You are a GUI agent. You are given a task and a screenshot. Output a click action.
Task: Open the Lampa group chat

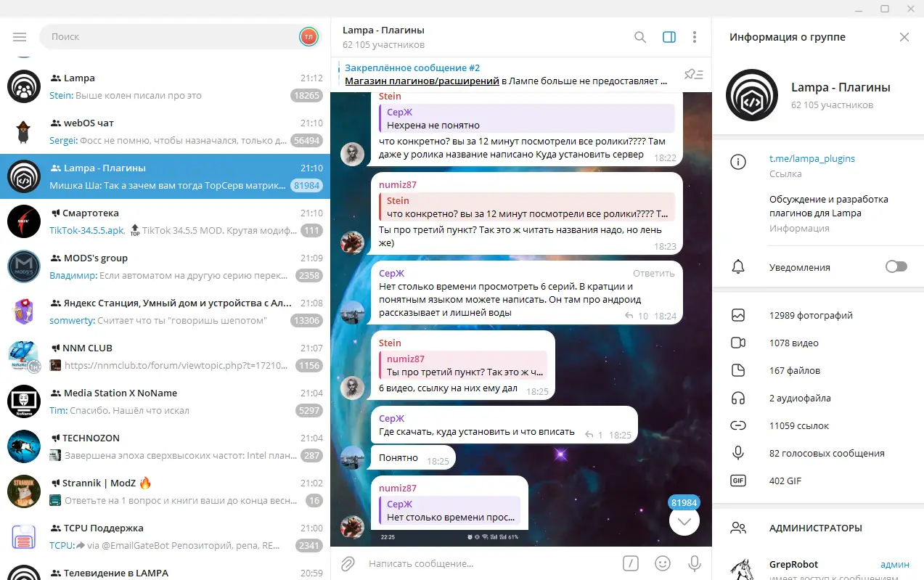click(165, 86)
